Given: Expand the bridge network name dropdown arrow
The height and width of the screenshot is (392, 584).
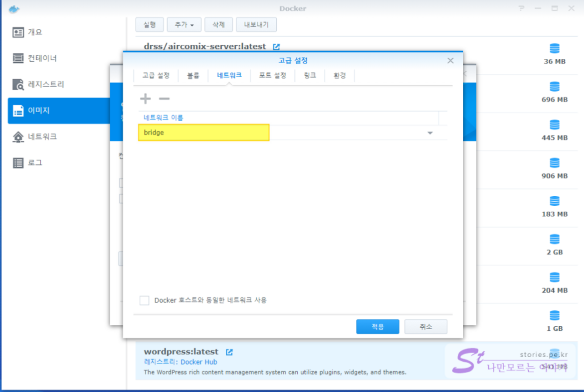Looking at the screenshot, I should (x=430, y=133).
